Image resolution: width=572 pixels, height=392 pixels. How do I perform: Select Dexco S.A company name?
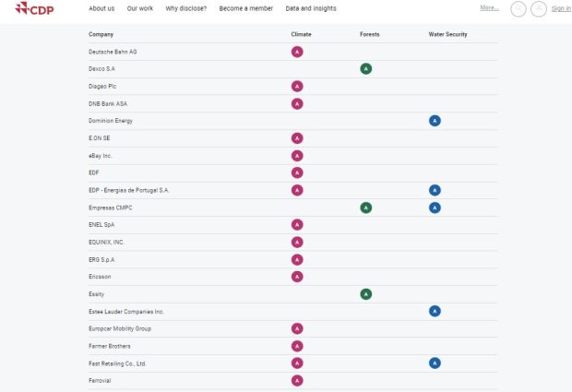[x=101, y=68]
